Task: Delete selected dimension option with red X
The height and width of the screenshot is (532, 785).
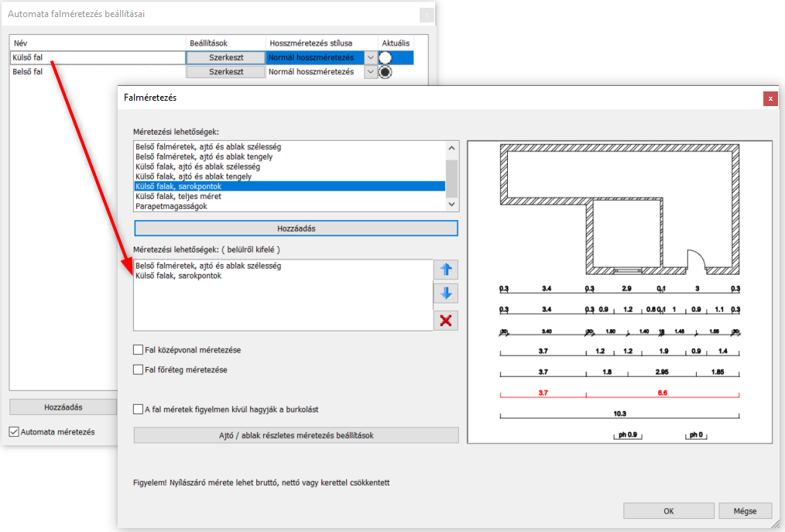Action: (x=446, y=320)
